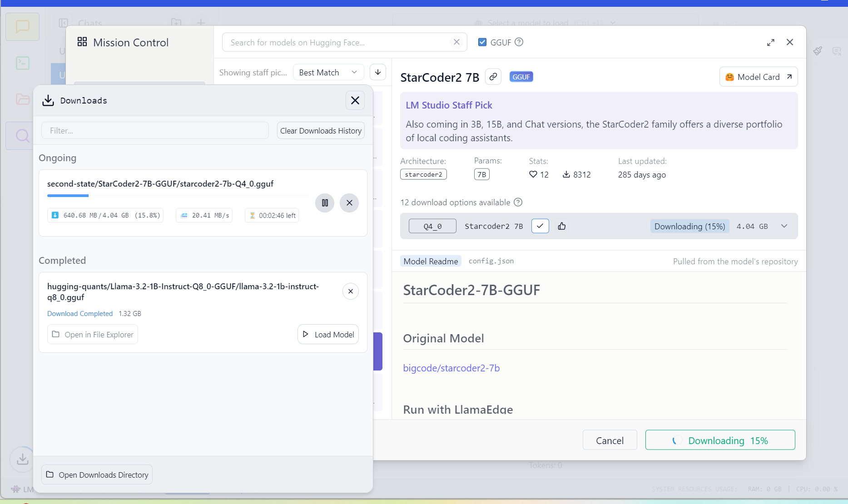This screenshot has width=848, height=504.
Task: Load the Llama-3.2-1B model
Action: tap(328, 335)
